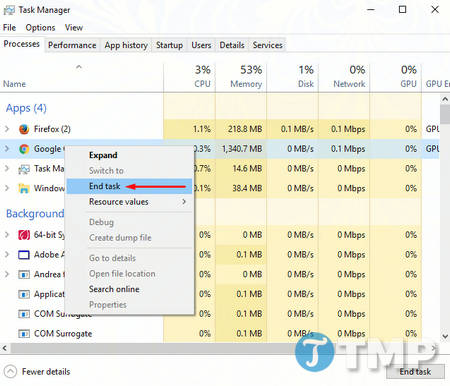Switch to the Users tab
The height and width of the screenshot is (386, 450).
[201, 45]
